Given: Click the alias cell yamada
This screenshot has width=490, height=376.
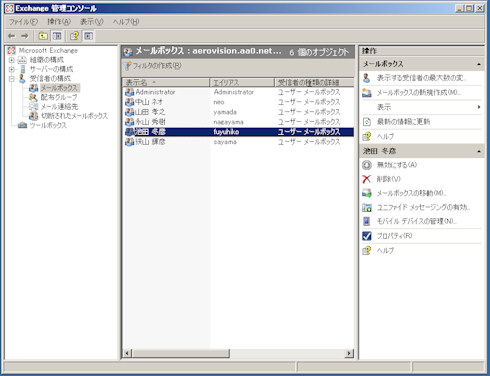Looking at the screenshot, I should pos(225,112).
